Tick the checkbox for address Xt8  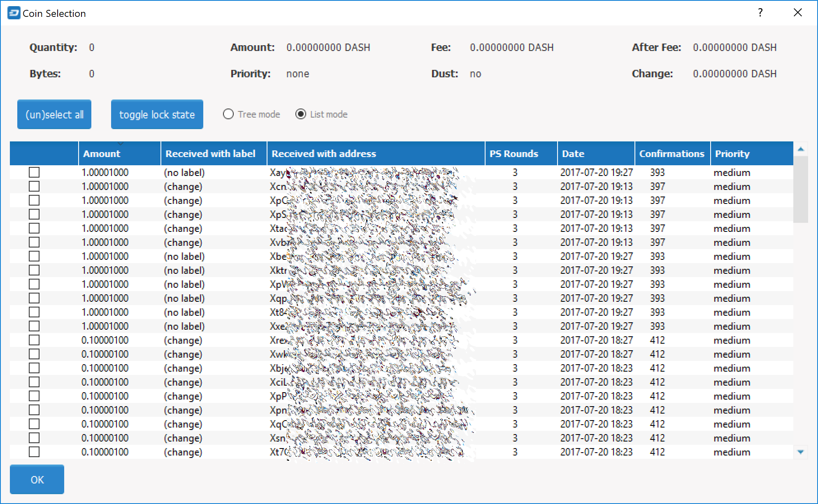pos(34,312)
